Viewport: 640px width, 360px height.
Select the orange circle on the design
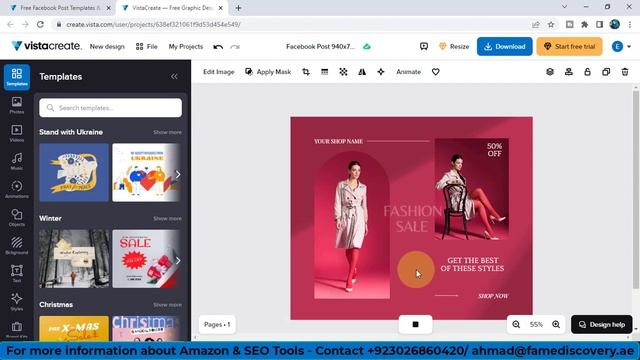pos(416,269)
